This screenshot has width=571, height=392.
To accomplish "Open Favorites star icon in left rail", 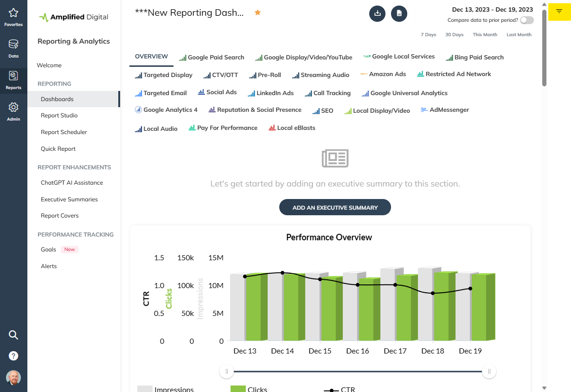I will (13, 16).
